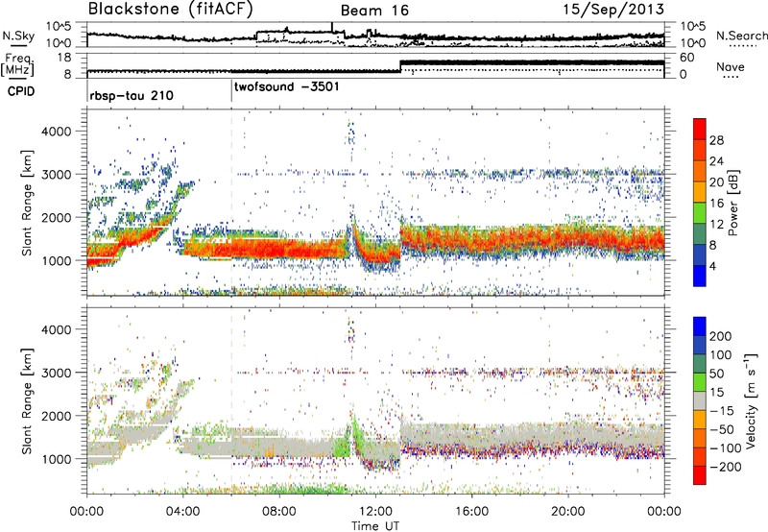This screenshot has height=532, width=768.
Task: Click the '-100' label on Velocity colorbar
Action: click(x=726, y=448)
